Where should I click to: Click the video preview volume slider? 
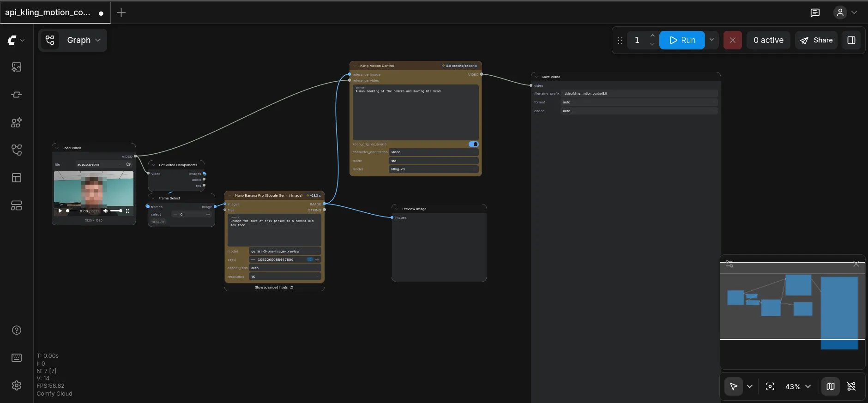[116, 211]
